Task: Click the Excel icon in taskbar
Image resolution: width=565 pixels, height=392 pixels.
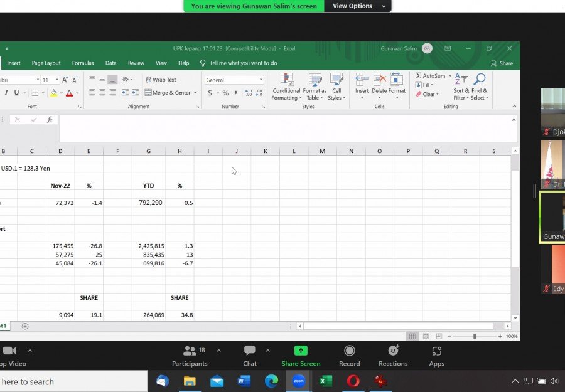Action: tap(326, 381)
